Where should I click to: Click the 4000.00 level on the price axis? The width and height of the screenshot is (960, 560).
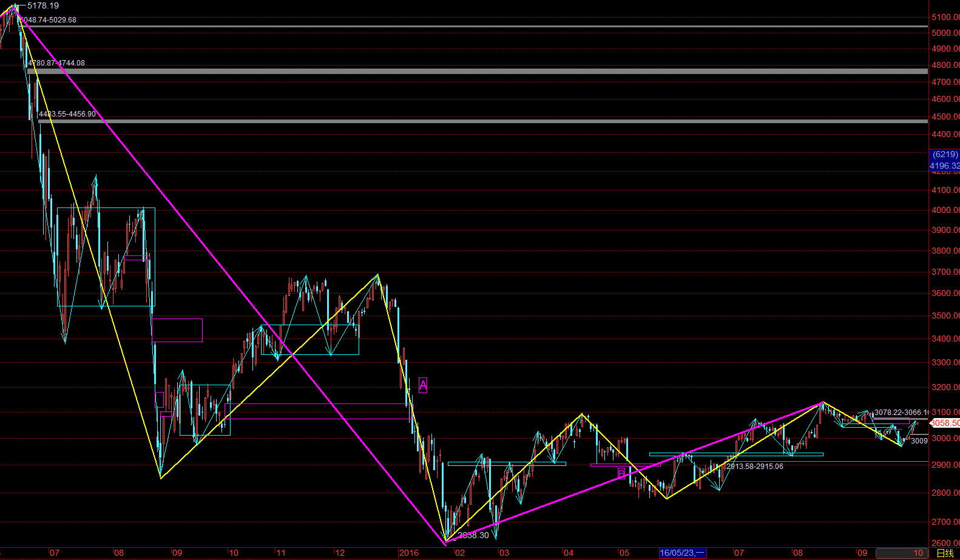945,210
